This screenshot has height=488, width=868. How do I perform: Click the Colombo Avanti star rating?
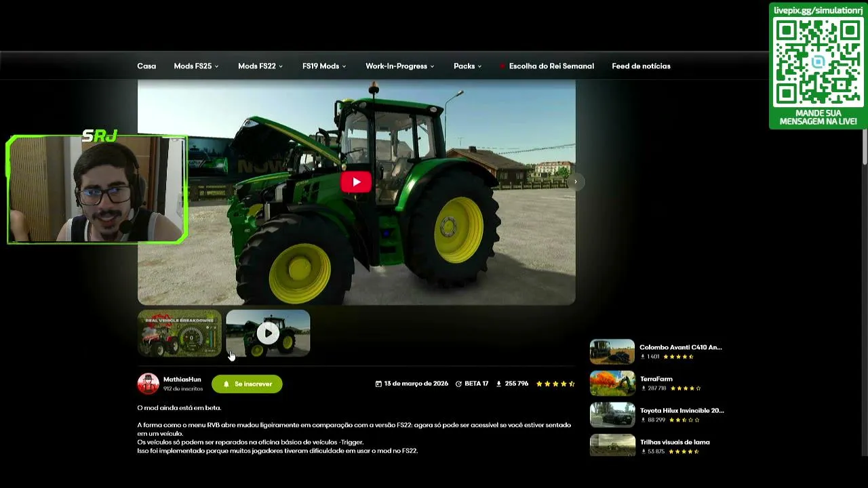[678, 357]
